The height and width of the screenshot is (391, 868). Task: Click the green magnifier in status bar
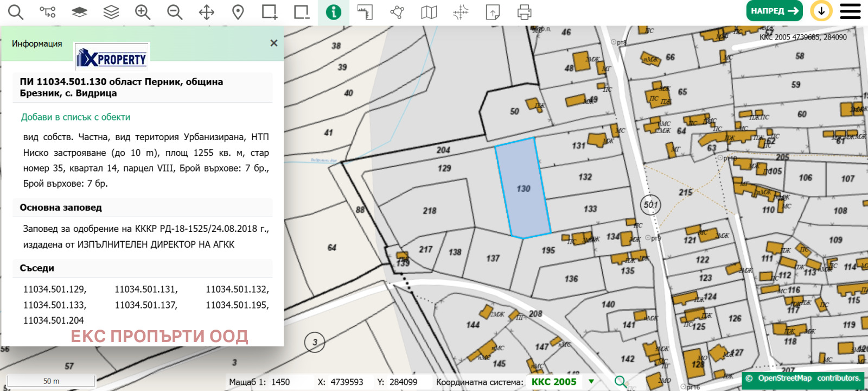coord(621,382)
